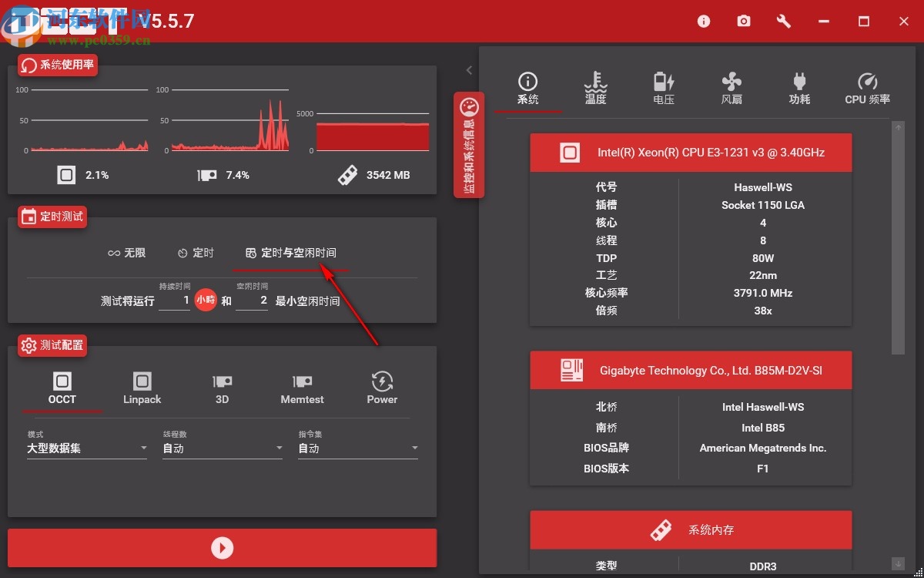This screenshot has width=924, height=578.
Task: Open the 模式 dataset dropdown
Action: click(86, 447)
